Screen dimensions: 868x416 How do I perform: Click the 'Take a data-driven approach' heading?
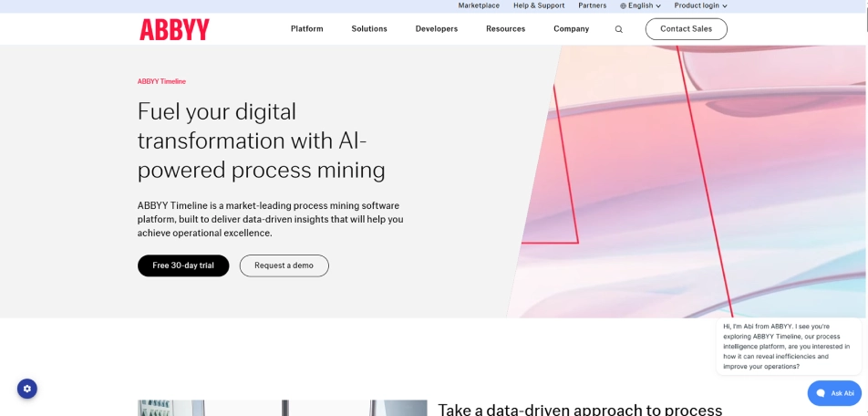(x=580, y=410)
